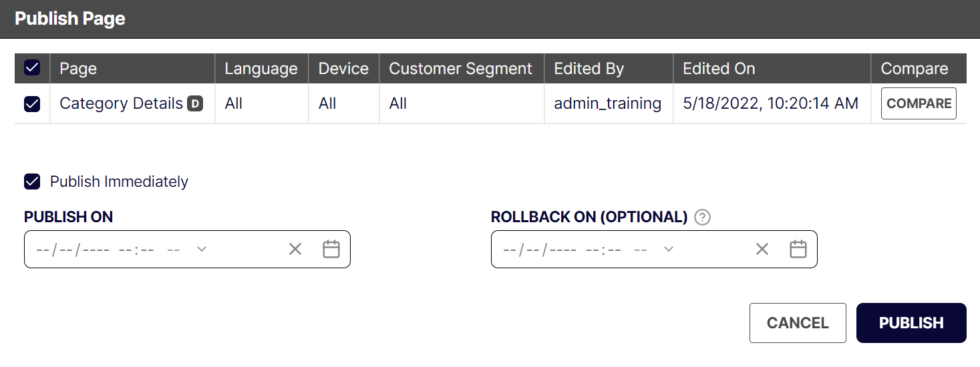980x367 pixels.
Task: Click the Compare button for Category Details
Action: (919, 103)
